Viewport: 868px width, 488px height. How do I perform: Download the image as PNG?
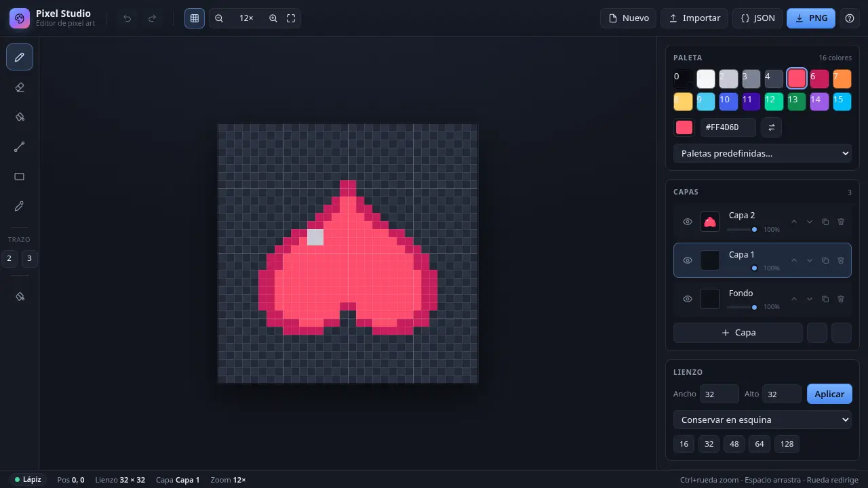(811, 18)
